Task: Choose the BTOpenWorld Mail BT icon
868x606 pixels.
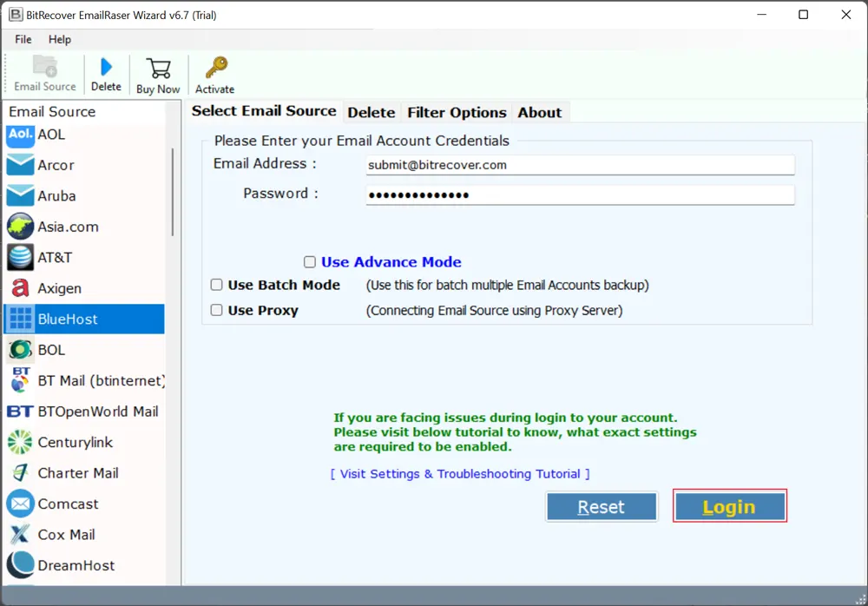Action: (x=21, y=412)
